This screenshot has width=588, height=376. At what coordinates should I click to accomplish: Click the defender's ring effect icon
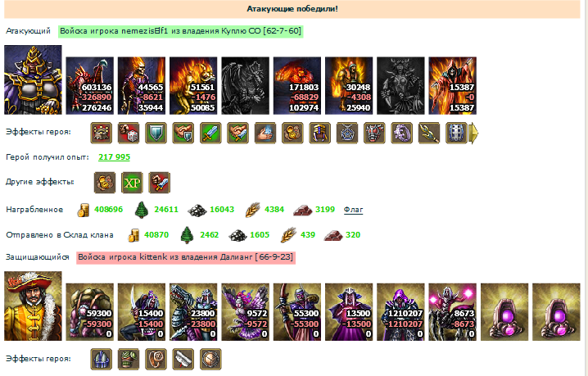156,359
